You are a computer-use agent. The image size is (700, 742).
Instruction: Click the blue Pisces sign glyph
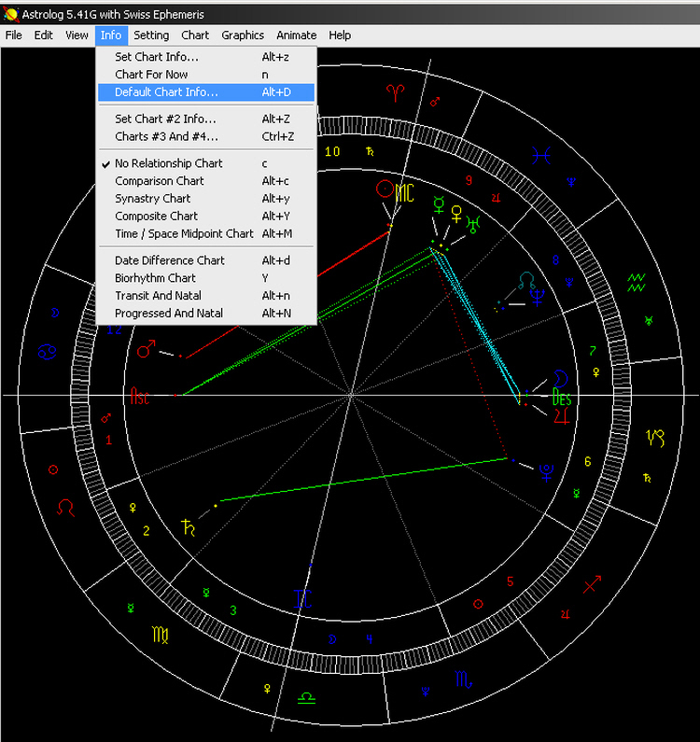[x=541, y=156]
